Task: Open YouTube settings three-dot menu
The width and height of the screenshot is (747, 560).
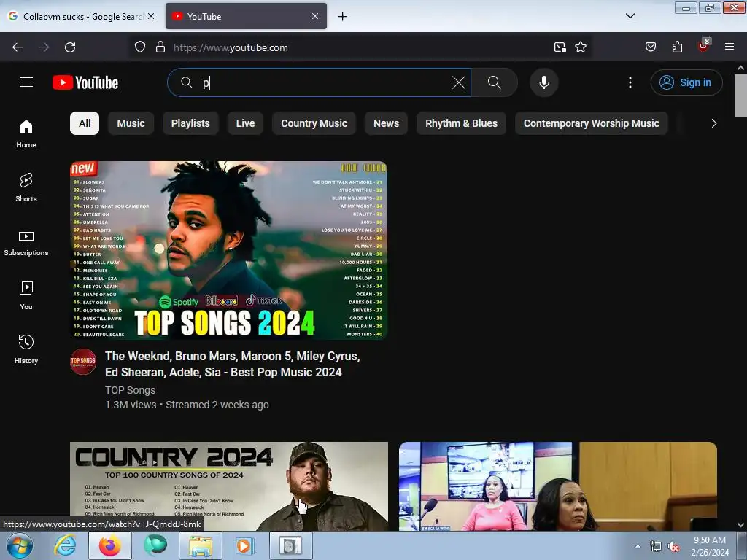Action: 630,82
